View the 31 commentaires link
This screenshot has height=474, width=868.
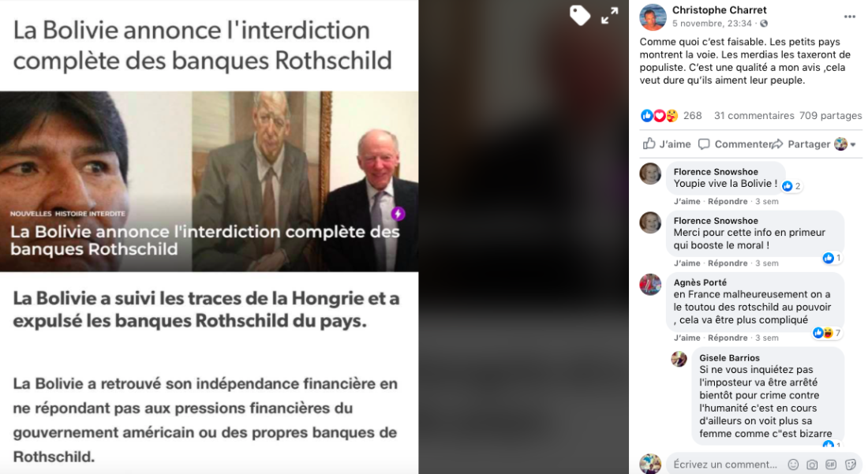click(x=754, y=116)
